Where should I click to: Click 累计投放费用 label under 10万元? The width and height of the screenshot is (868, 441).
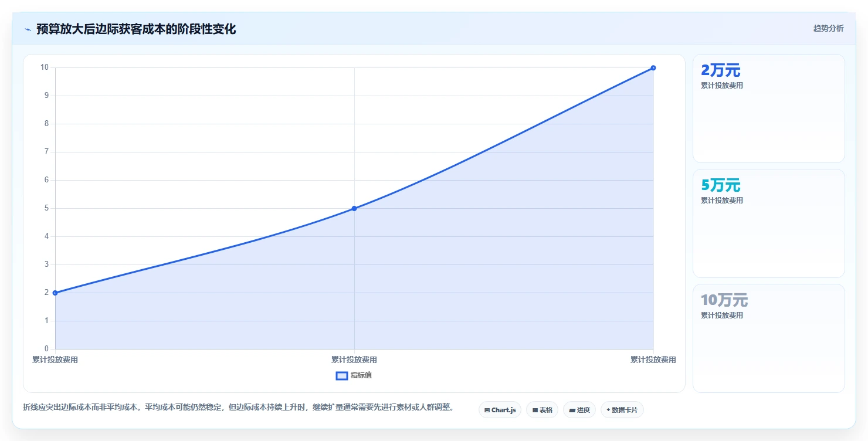pyautogui.click(x=722, y=316)
